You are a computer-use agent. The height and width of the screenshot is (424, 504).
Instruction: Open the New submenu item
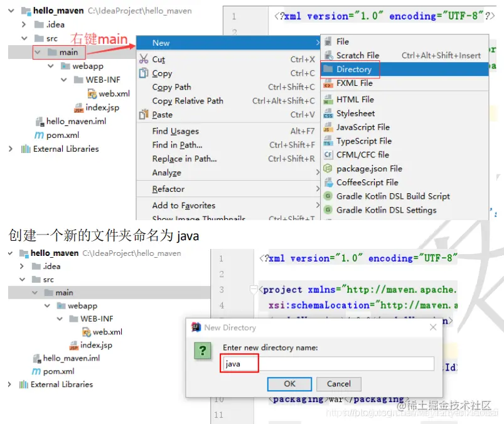click(x=228, y=43)
